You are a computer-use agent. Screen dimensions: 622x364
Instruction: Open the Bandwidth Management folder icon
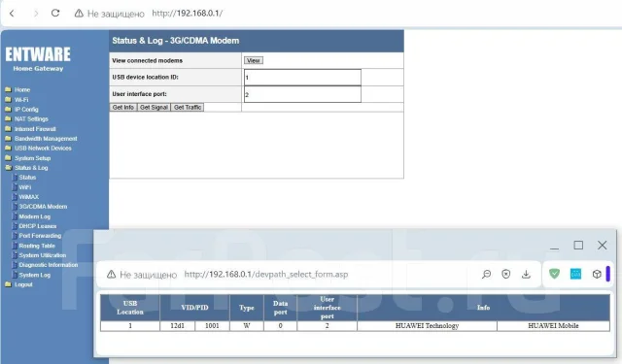coord(8,138)
